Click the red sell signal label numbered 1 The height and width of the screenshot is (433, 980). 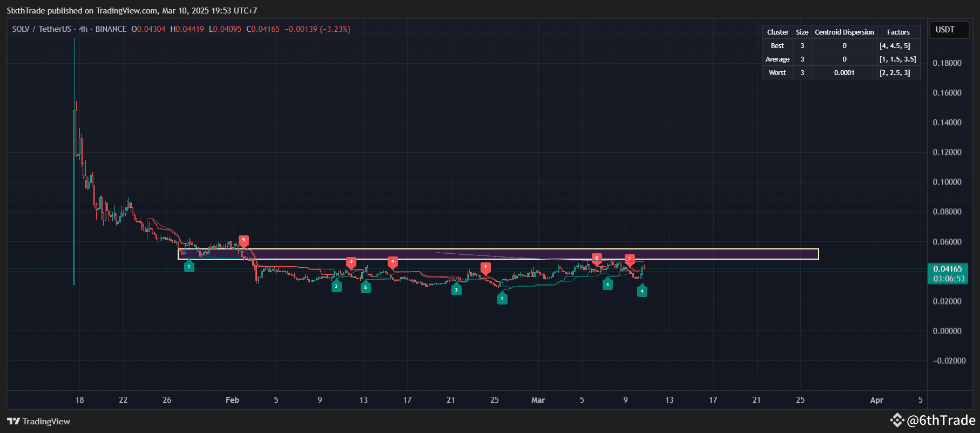tap(485, 267)
